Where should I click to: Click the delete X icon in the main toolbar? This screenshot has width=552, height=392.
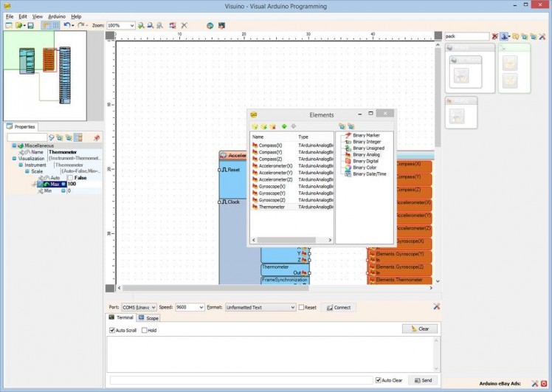point(184,25)
